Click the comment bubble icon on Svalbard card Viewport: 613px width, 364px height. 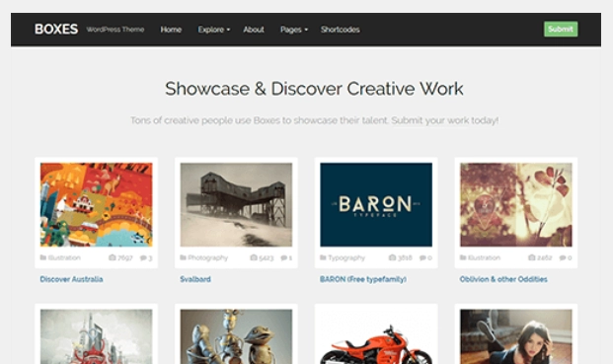coord(284,257)
